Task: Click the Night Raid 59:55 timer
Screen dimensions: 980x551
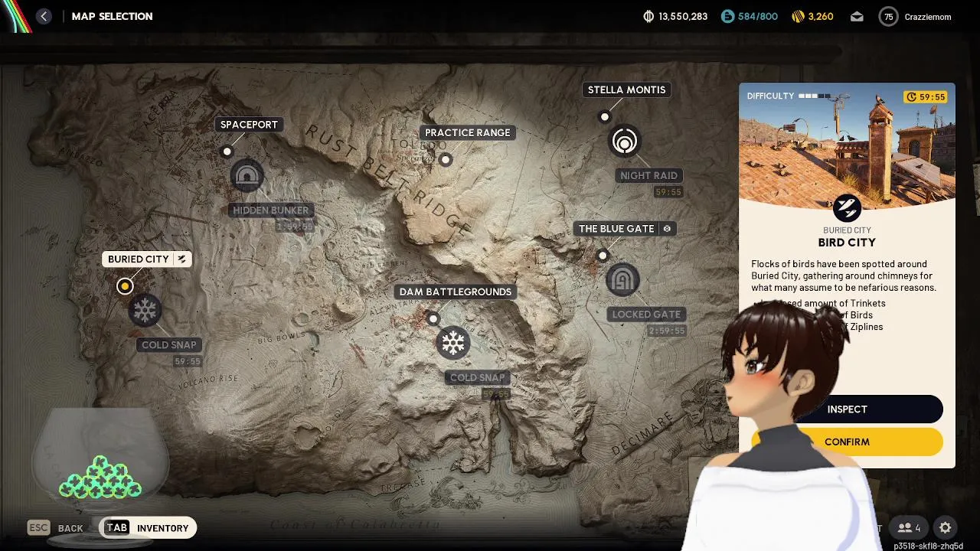Action: pos(668,192)
